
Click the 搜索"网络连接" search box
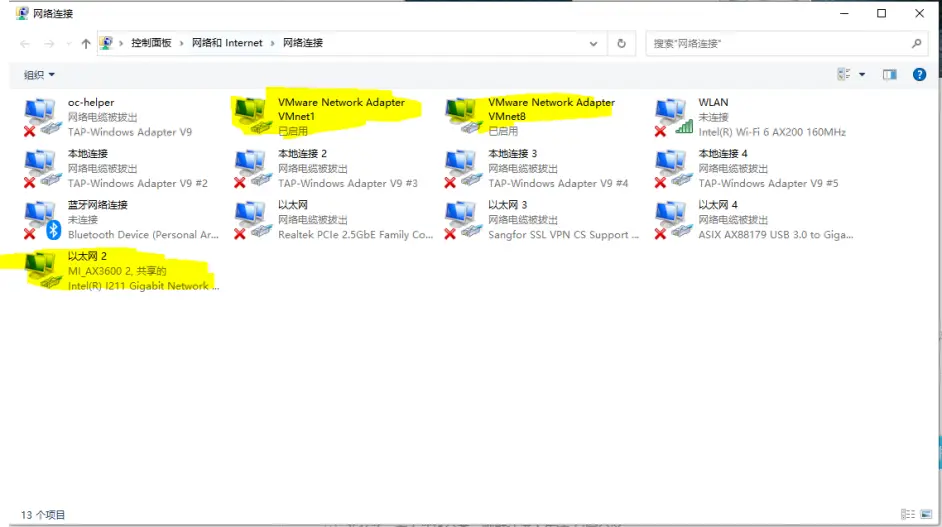pyautogui.click(x=778, y=44)
